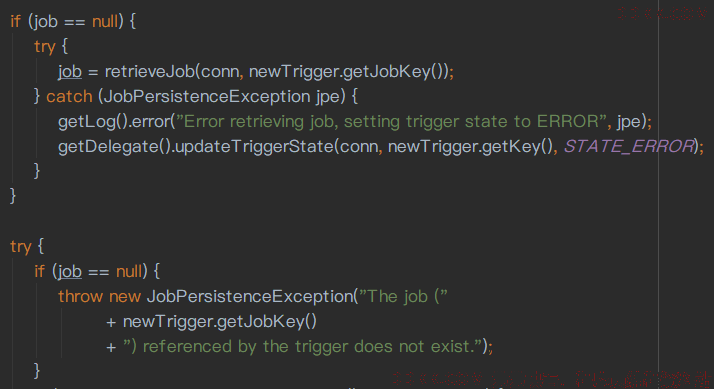Image resolution: width=714 pixels, height=389 pixels.
Task: Click newTrigger.getJobKey() in throw statement
Action: click(220, 322)
